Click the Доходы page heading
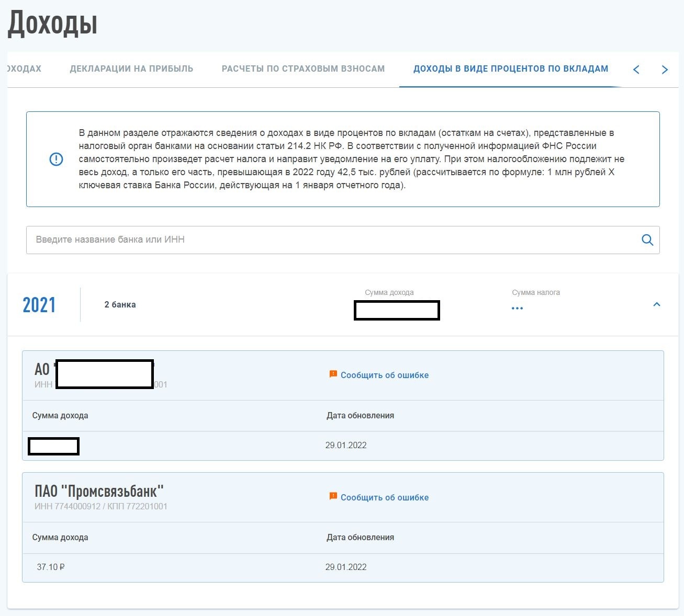Image resolution: width=684 pixels, height=616 pixels. [x=52, y=24]
